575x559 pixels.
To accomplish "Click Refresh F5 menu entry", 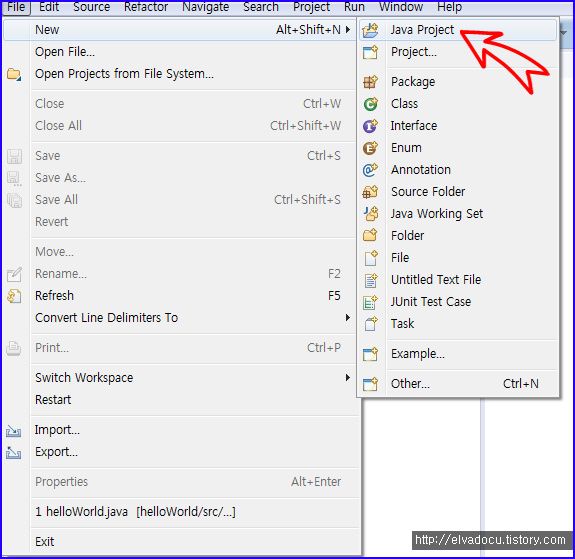I will point(180,296).
